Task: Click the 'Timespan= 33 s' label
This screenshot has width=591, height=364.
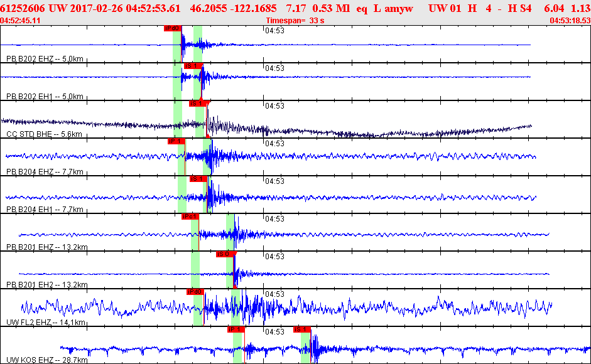Action: pyautogui.click(x=295, y=20)
